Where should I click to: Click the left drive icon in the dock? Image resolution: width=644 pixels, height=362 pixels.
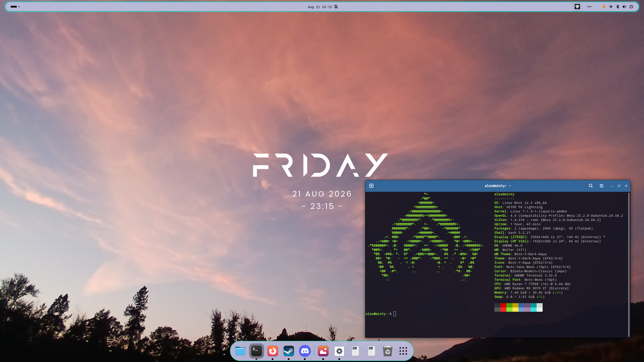click(355, 351)
